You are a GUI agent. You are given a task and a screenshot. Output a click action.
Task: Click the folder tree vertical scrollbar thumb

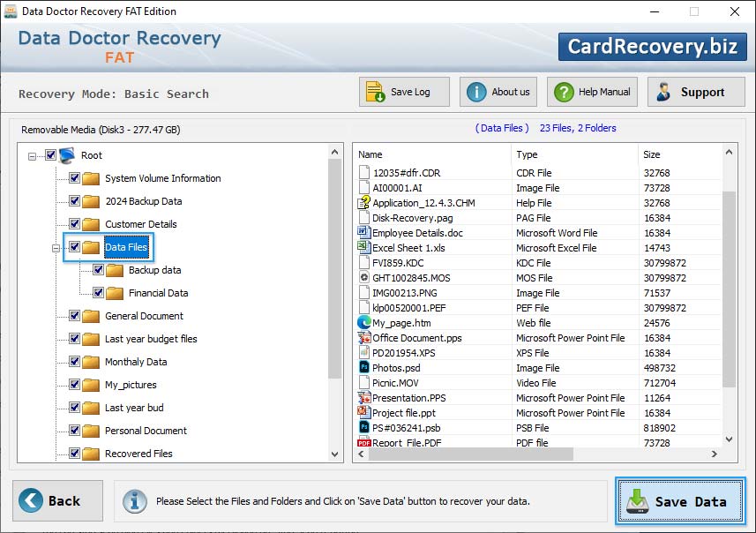(x=334, y=269)
